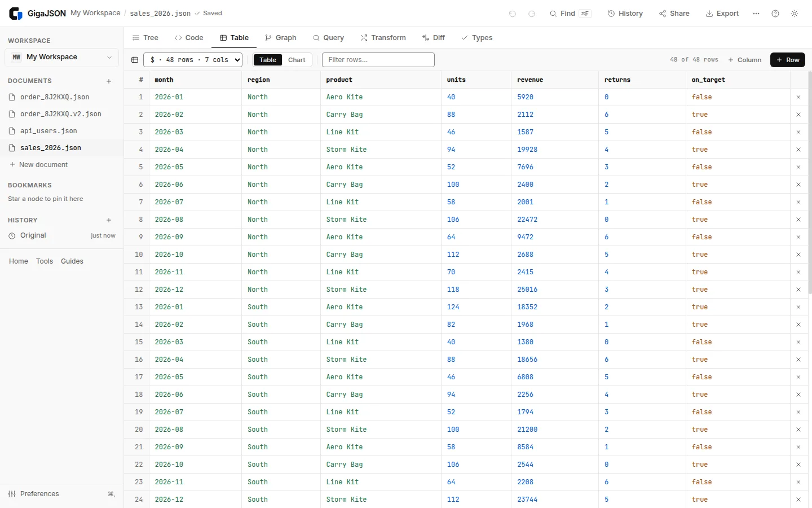Click the Guides link
The image size is (812, 508).
pos(72,261)
